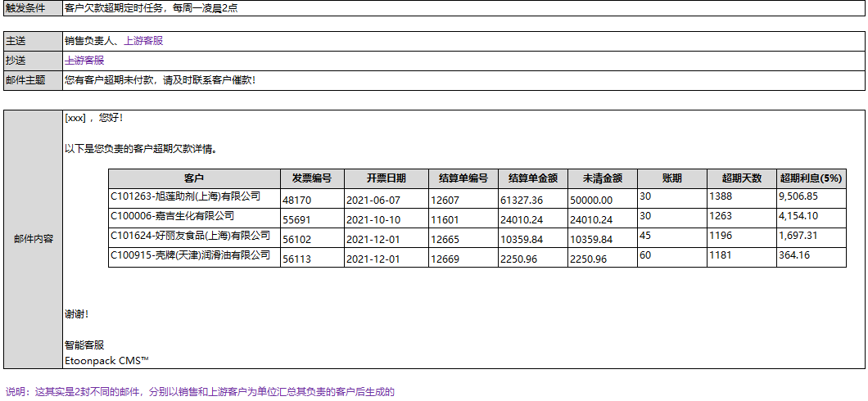Click 2250.96 in the 结算单金额 column
This screenshot has height=401, width=868.
coord(518,259)
